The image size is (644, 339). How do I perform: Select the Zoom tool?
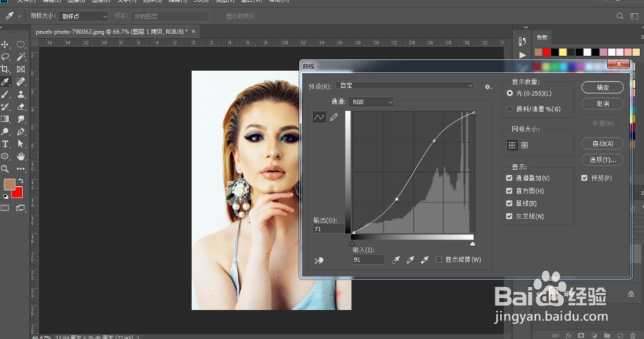point(5,168)
